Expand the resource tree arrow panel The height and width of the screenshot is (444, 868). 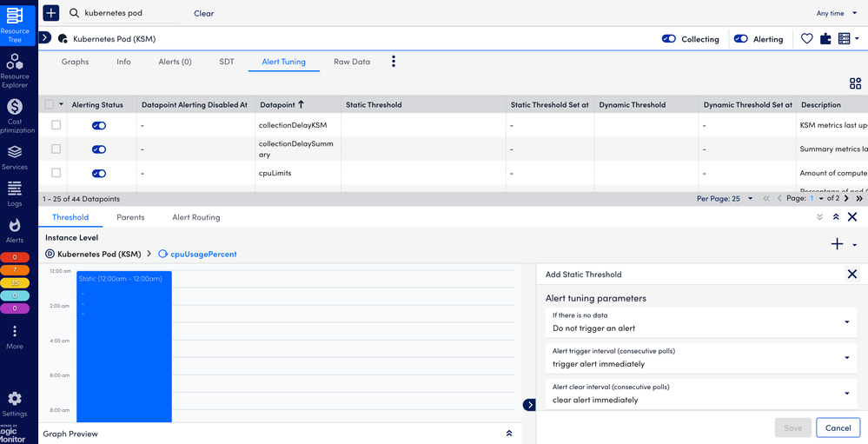click(x=45, y=37)
